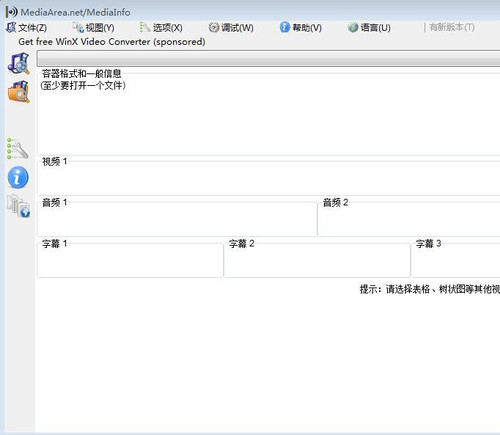Click the blue info about icon
The width and height of the screenshot is (500, 435).
coord(18,177)
